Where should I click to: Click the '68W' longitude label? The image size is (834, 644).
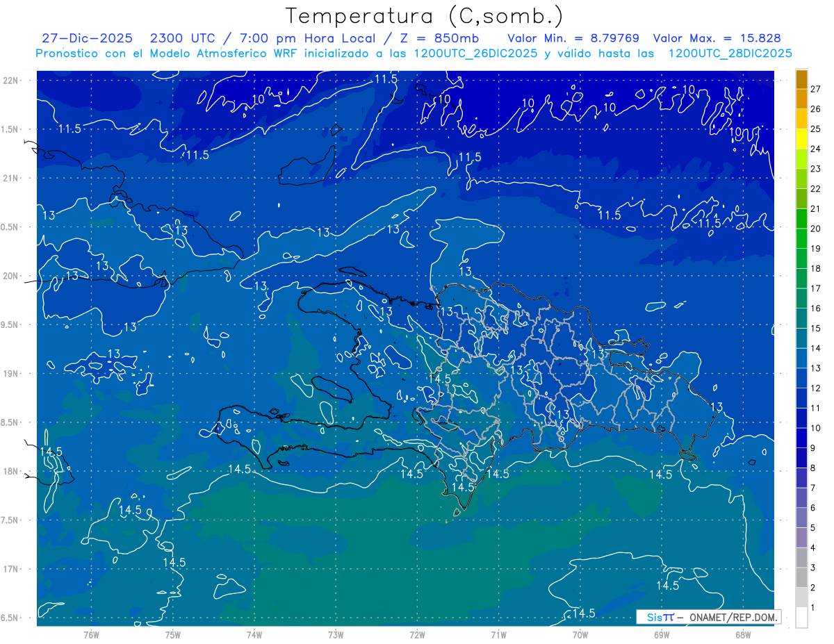click(743, 634)
